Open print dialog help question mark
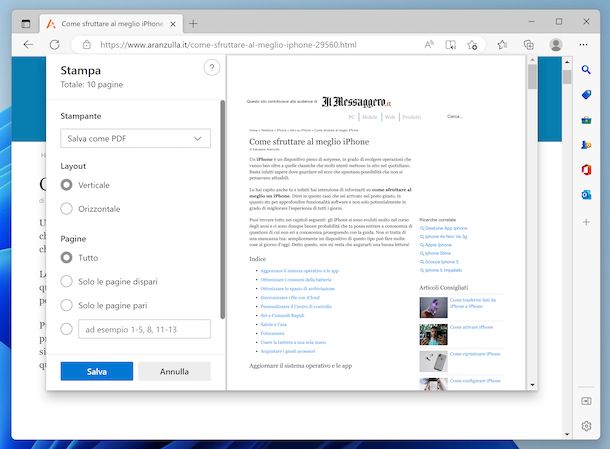This screenshot has height=449, width=610. tap(212, 68)
